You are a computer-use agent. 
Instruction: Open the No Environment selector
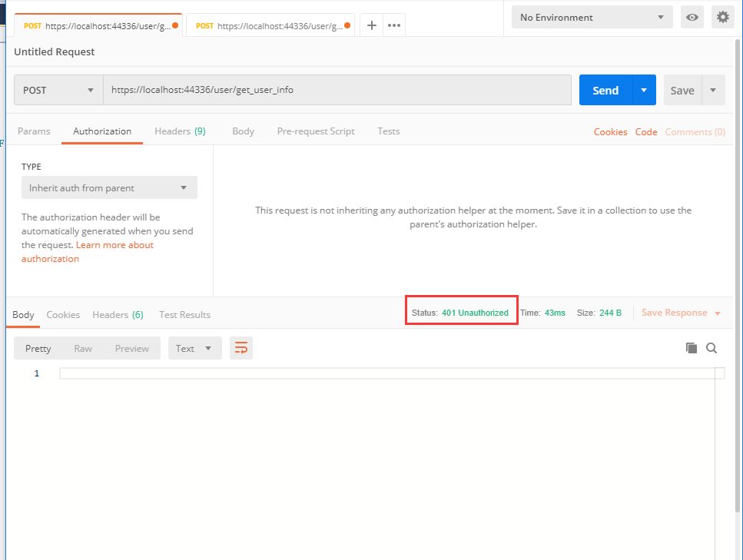tap(592, 16)
